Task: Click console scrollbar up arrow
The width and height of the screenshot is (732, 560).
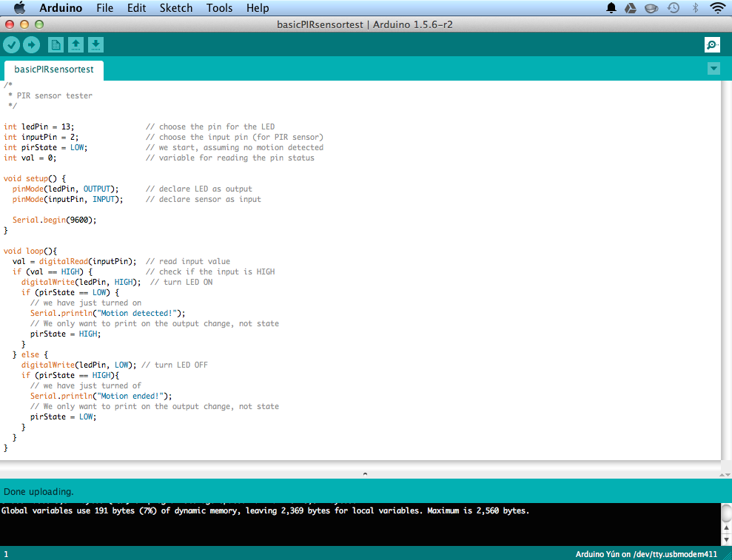Action: pos(726,527)
